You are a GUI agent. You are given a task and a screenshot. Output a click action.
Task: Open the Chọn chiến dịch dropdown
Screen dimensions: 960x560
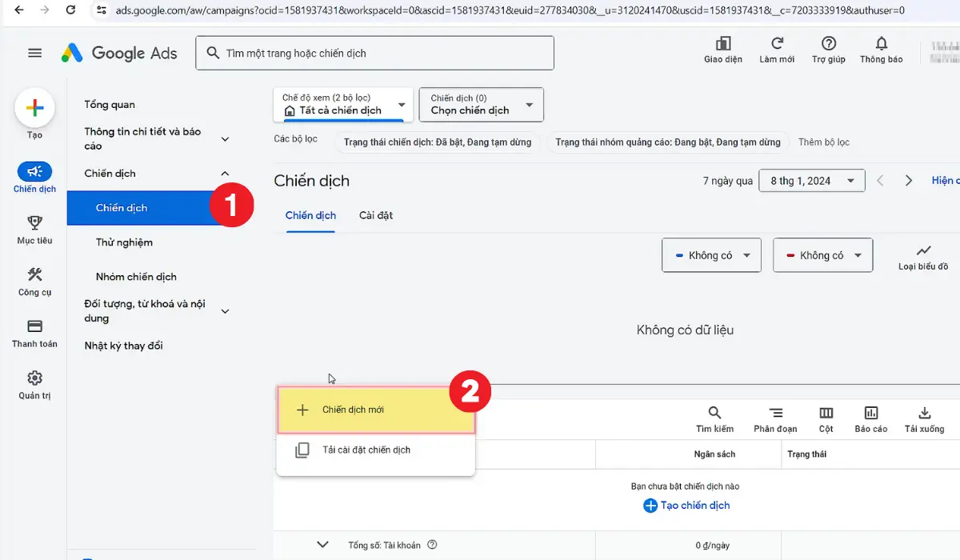[x=480, y=105]
